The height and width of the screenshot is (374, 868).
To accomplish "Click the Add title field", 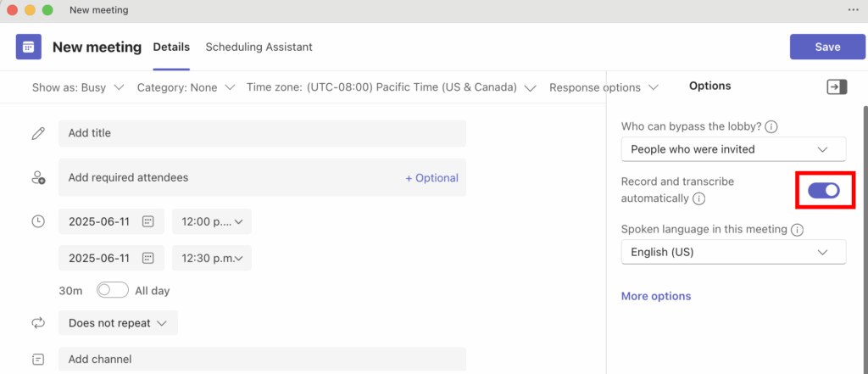I will point(262,133).
